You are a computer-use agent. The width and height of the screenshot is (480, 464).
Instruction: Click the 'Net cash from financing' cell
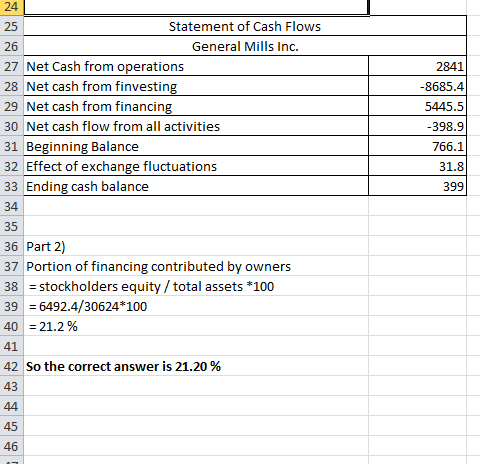tap(196, 106)
